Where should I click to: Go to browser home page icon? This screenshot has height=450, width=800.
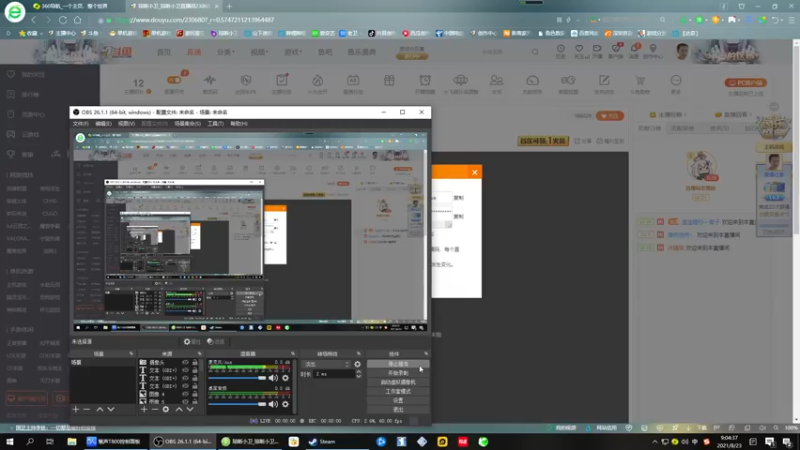[x=78, y=20]
